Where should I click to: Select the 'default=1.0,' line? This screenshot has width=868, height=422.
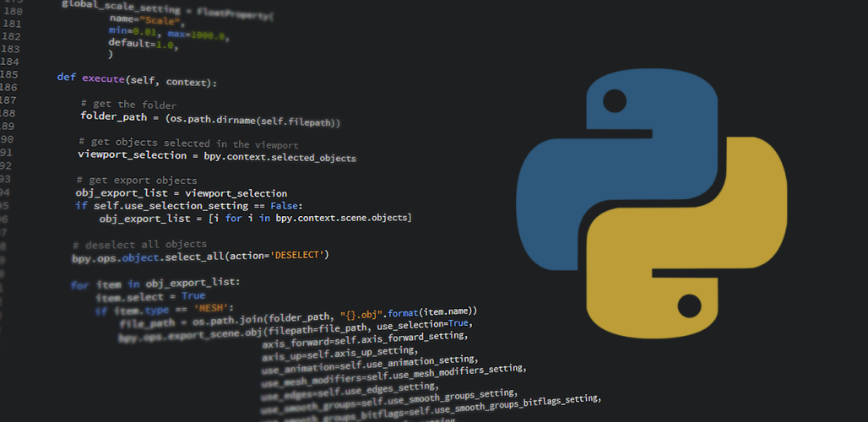tap(144, 44)
